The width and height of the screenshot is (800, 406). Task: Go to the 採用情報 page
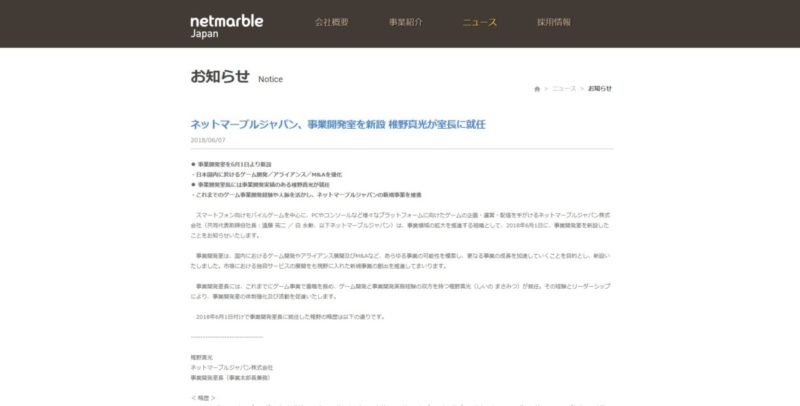[553, 22]
